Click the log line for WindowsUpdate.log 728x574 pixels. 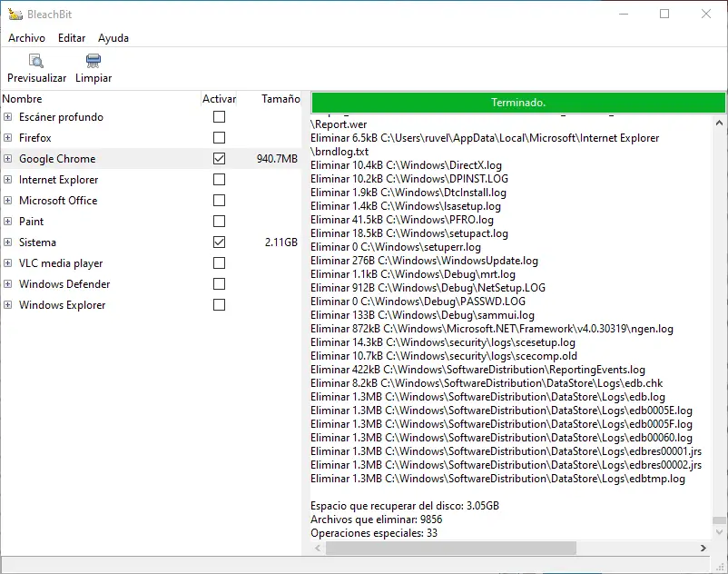424,261
